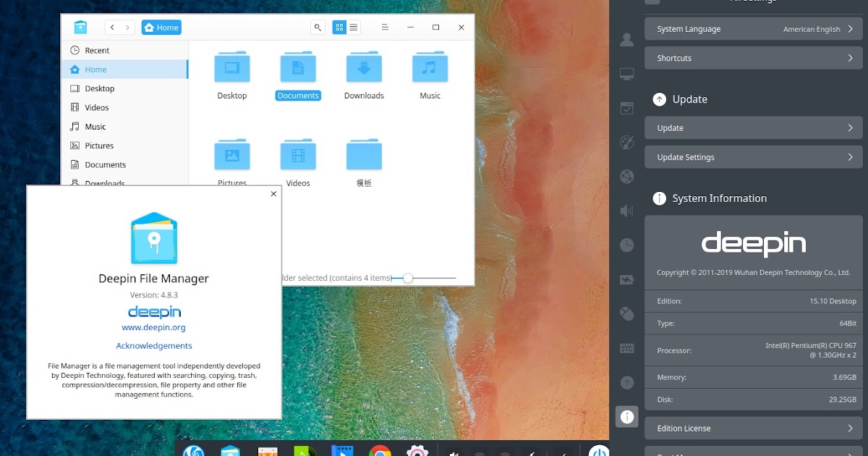Open Control Center gear icon in the dock
This screenshot has width=868, height=456.
417,450
